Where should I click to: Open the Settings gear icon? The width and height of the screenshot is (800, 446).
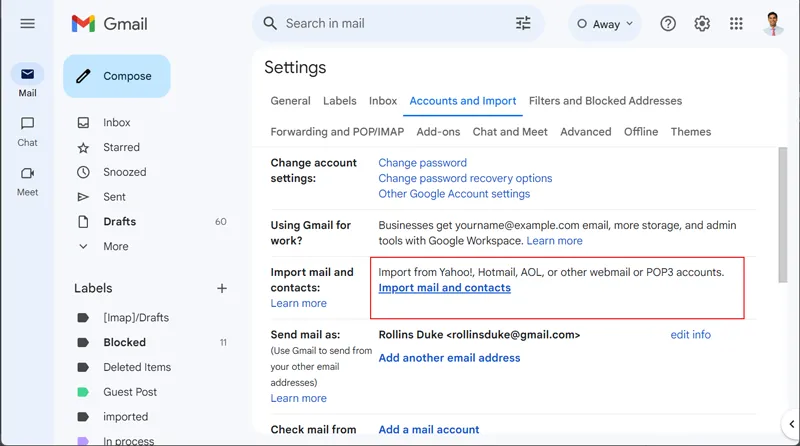point(702,24)
